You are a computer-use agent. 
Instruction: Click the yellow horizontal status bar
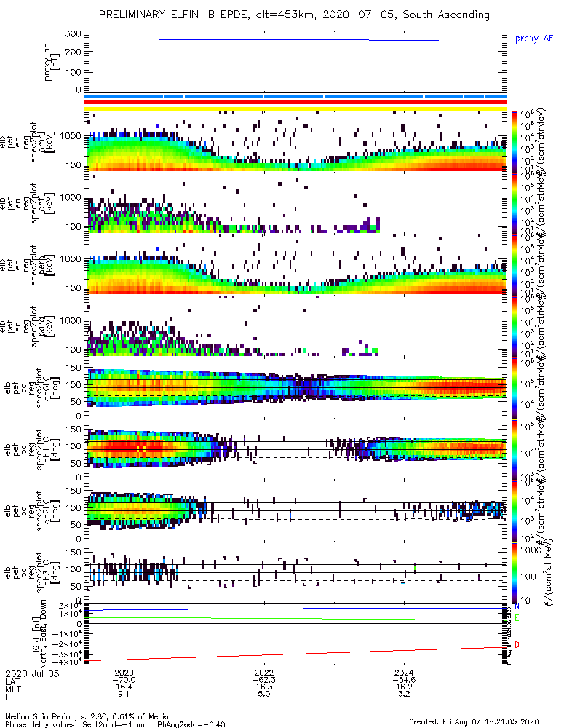coord(295,108)
